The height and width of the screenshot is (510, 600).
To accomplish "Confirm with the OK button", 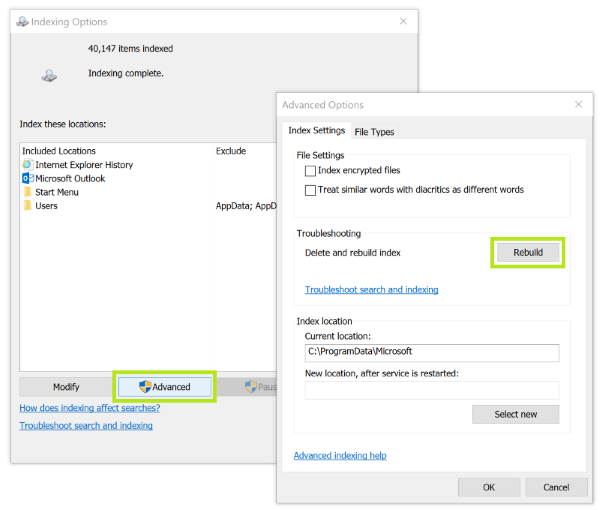I will (x=488, y=487).
